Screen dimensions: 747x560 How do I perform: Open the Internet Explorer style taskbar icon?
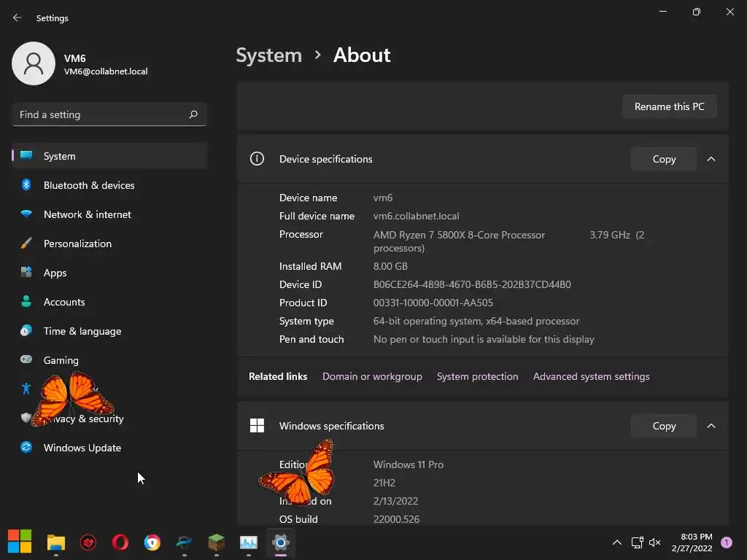tap(184, 542)
